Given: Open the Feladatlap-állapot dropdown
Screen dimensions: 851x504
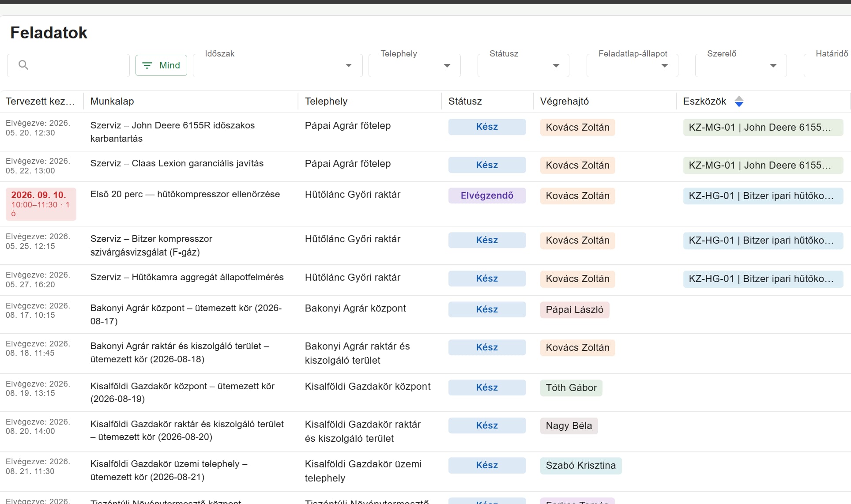Looking at the screenshot, I should pyautogui.click(x=632, y=65).
